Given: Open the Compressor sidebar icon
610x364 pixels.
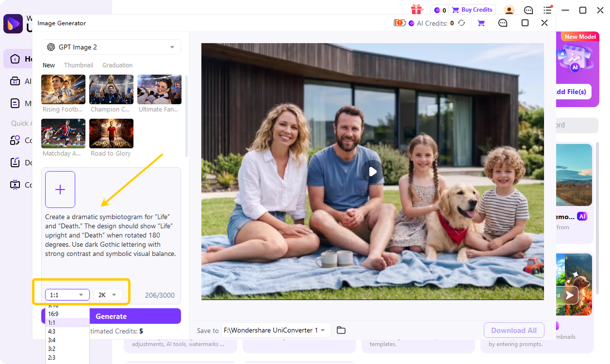Looking at the screenshot, I should (x=15, y=185).
